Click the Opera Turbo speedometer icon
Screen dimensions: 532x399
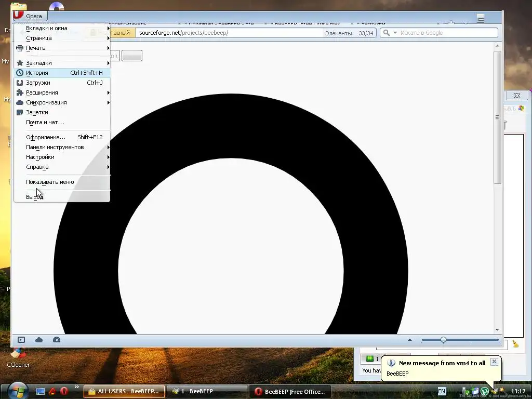pos(57,340)
